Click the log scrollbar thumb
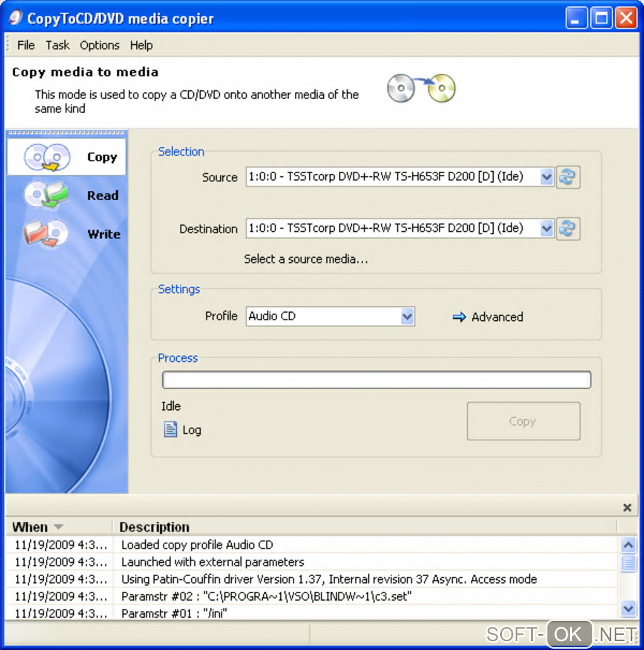Screen dimensions: 644x650 (628, 563)
